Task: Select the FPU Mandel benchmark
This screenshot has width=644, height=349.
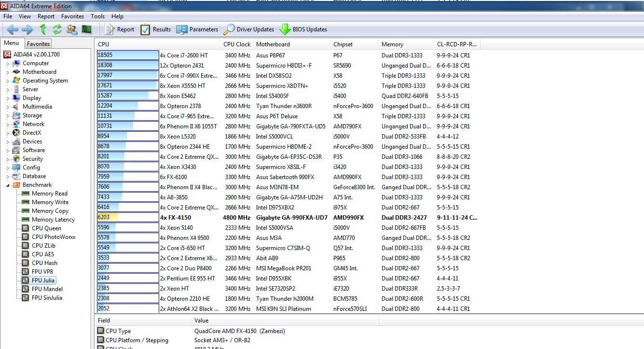Action: (x=47, y=289)
